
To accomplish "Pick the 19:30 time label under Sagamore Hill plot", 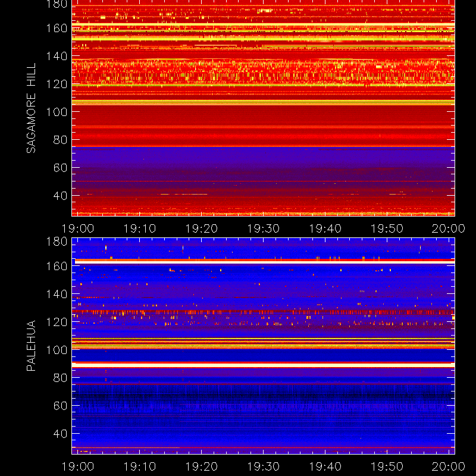I will click(x=263, y=228).
